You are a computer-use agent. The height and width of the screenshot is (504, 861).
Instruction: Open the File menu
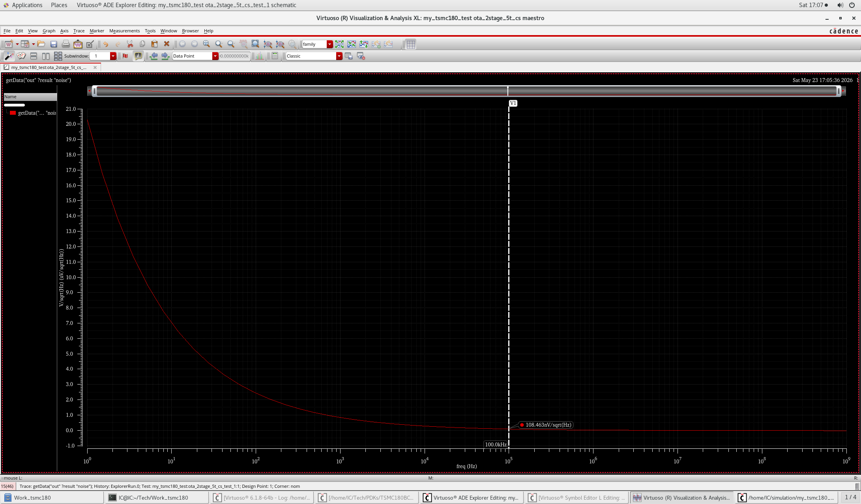tap(7, 31)
